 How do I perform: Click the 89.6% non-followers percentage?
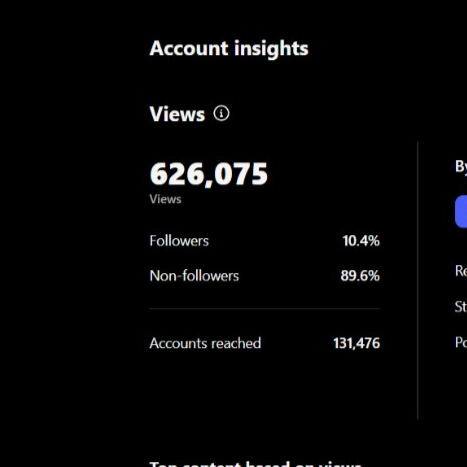coord(360,276)
